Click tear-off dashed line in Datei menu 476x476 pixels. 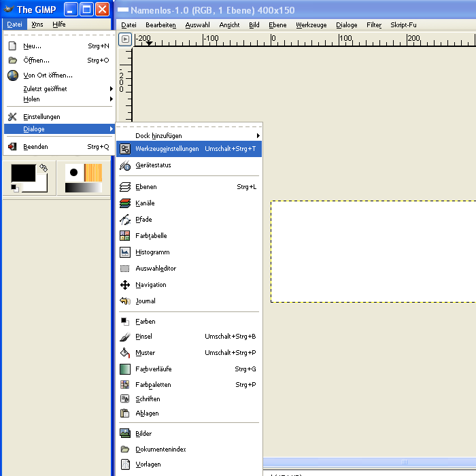(60, 35)
